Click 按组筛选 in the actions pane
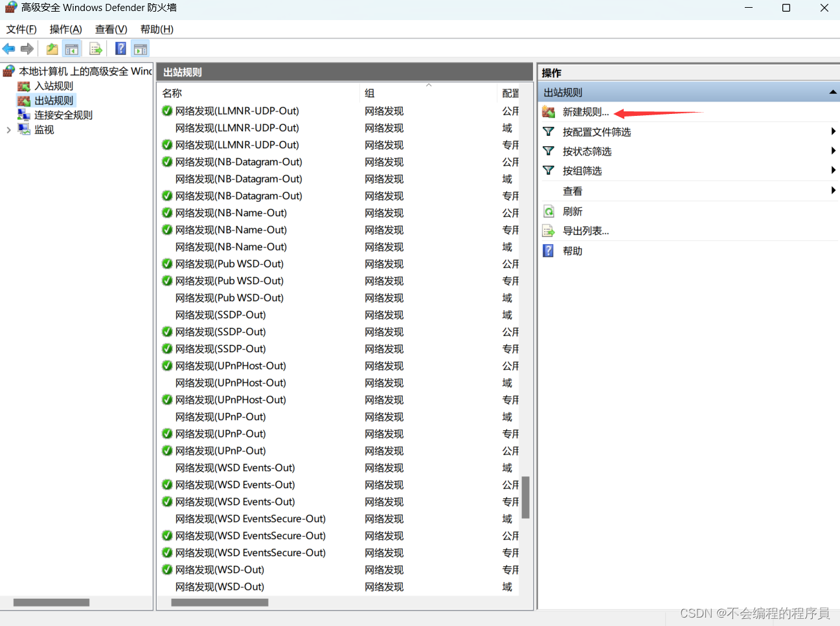Viewport: 840px width, 626px height. [x=582, y=171]
